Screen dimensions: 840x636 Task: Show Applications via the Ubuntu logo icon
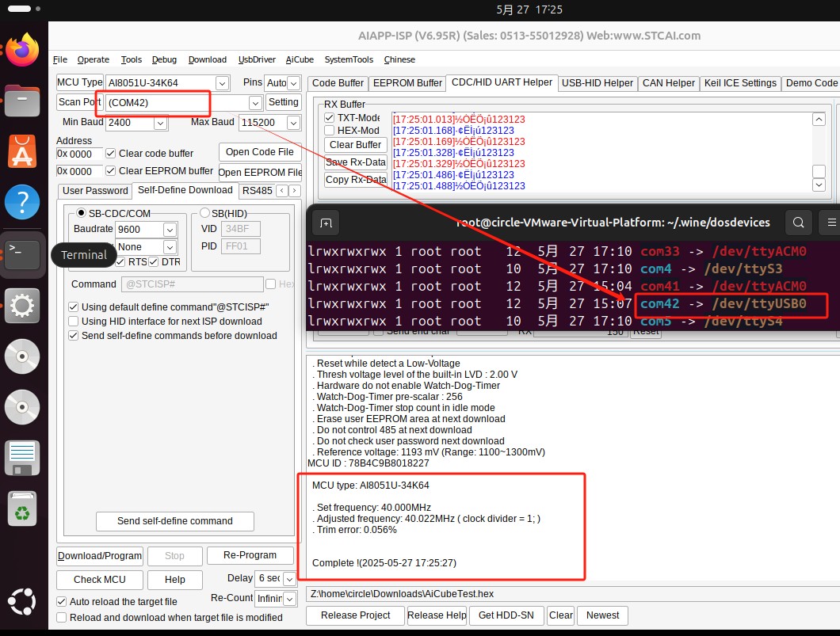tap(22, 601)
